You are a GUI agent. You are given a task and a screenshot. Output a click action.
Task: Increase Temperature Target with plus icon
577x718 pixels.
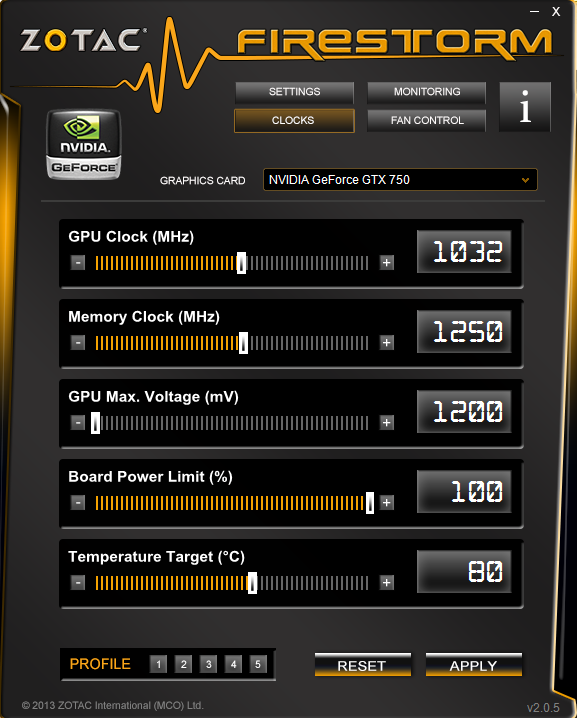386,582
